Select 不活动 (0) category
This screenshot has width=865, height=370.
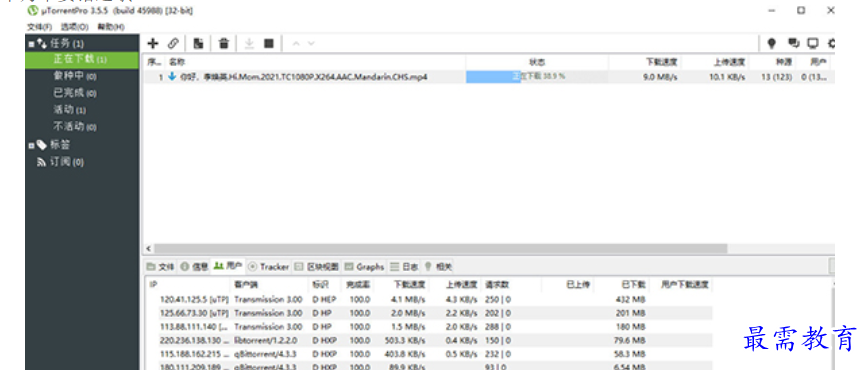(75, 126)
